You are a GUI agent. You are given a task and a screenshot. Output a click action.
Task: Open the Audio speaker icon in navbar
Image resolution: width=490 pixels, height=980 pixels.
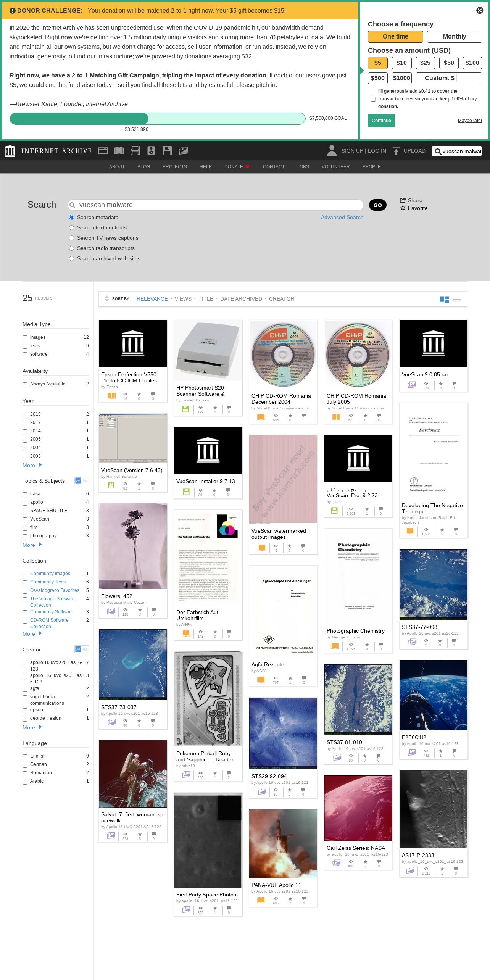(151, 151)
